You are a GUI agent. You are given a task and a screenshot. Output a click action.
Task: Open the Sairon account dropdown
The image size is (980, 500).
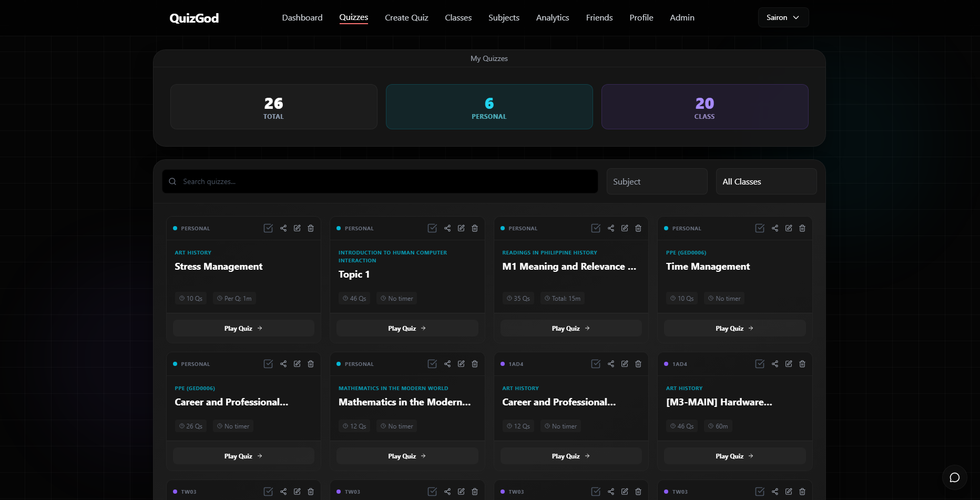[783, 17]
